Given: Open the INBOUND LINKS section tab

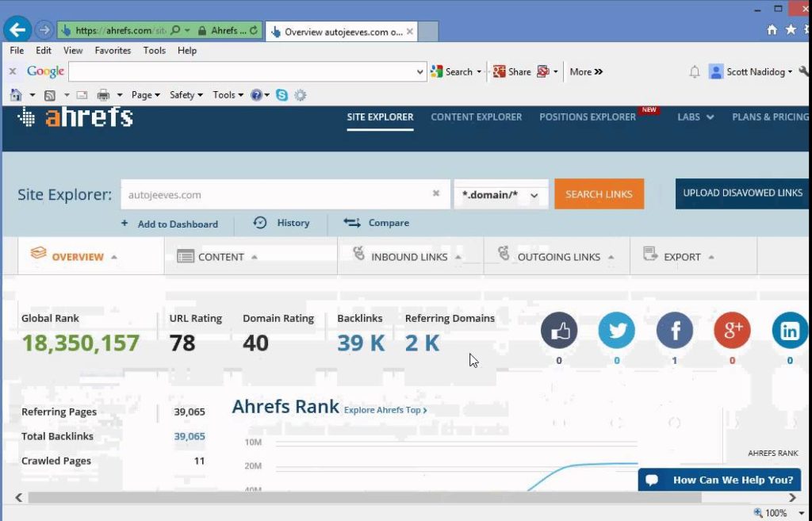Looking at the screenshot, I should click(411, 256).
